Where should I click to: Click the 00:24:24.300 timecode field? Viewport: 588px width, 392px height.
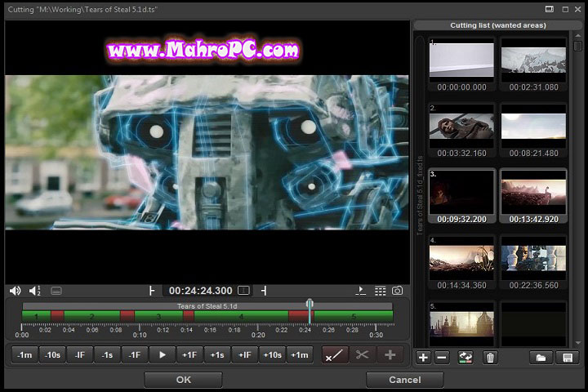[201, 291]
